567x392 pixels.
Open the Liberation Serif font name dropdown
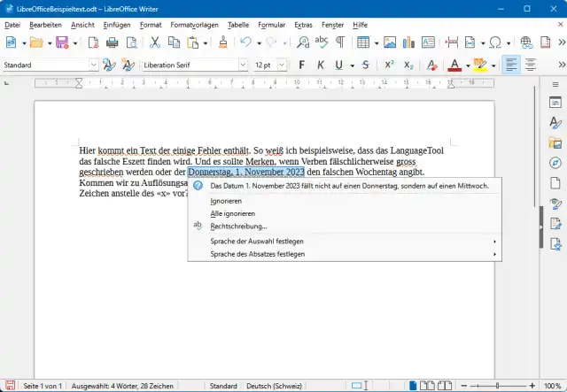[x=243, y=65]
